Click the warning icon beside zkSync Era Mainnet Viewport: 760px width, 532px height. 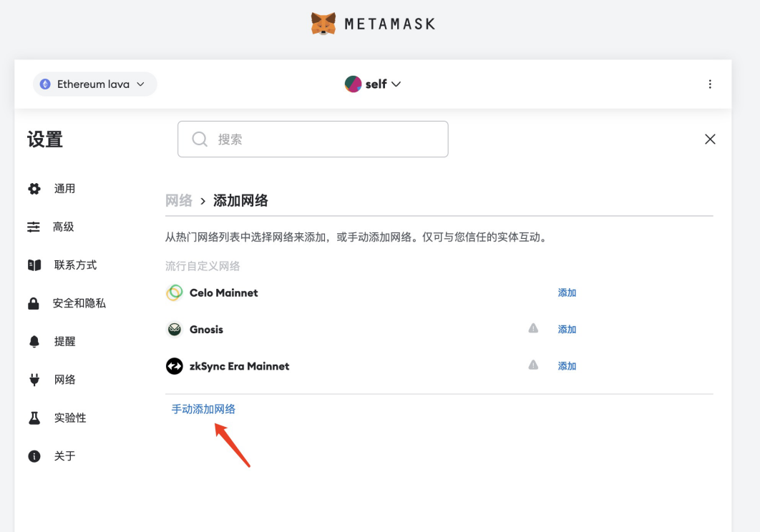tap(533, 365)
